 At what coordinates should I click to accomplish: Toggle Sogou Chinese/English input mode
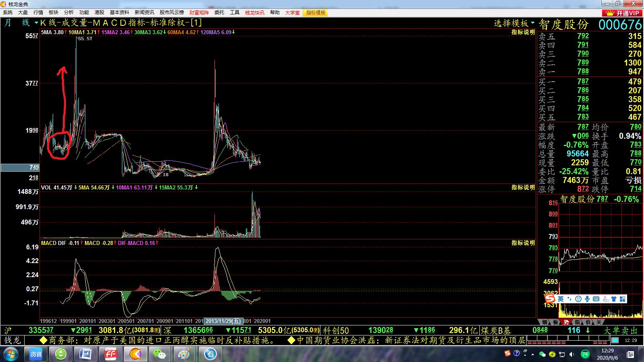click(561, 299)
